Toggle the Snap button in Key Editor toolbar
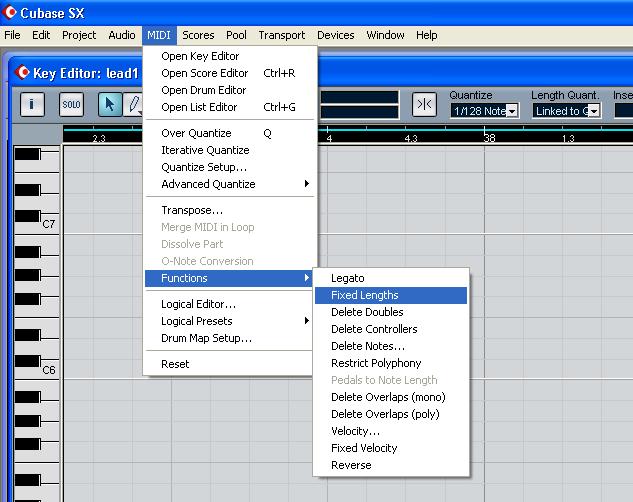The image size is (633, 502). 424,105
